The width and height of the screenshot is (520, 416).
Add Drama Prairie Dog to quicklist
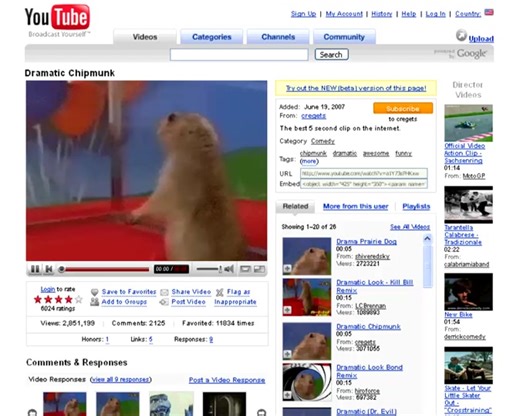[287, 268]
